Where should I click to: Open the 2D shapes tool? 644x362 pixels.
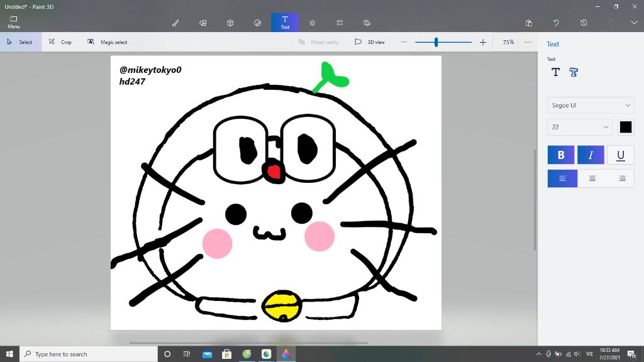coord(203,23)
